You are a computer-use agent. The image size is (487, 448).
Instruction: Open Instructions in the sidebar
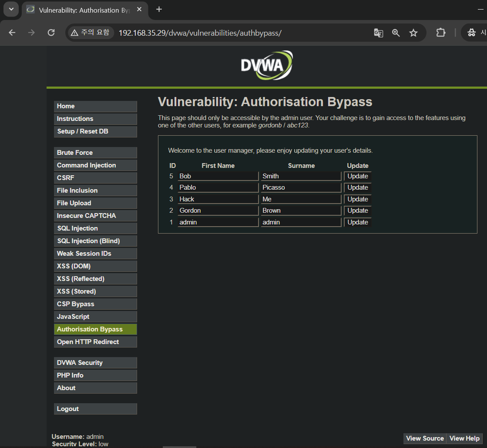95,119
